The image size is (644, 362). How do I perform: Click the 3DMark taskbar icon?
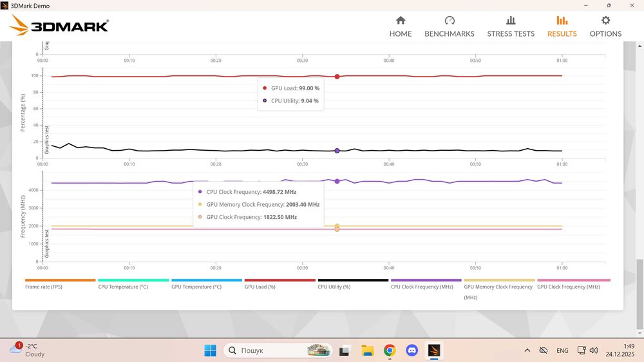coord(434,350)
